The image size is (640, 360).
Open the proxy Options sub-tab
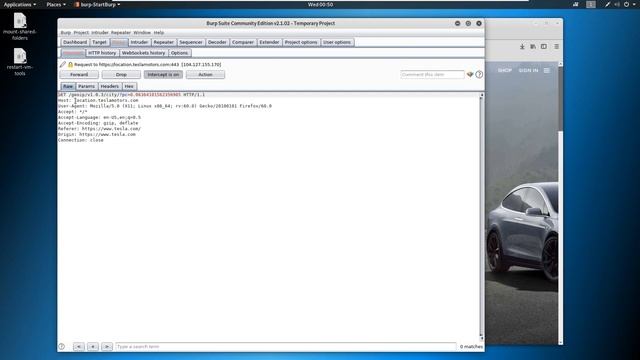pos(180,53)
